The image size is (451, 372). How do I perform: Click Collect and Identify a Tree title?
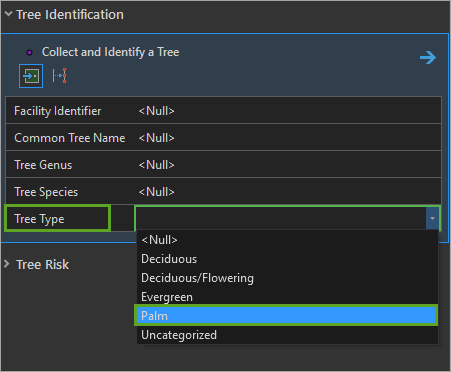[110, 52]
